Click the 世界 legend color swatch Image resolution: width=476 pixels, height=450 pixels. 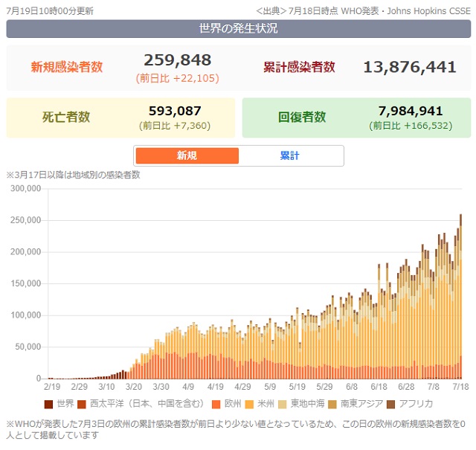(48, 404)
